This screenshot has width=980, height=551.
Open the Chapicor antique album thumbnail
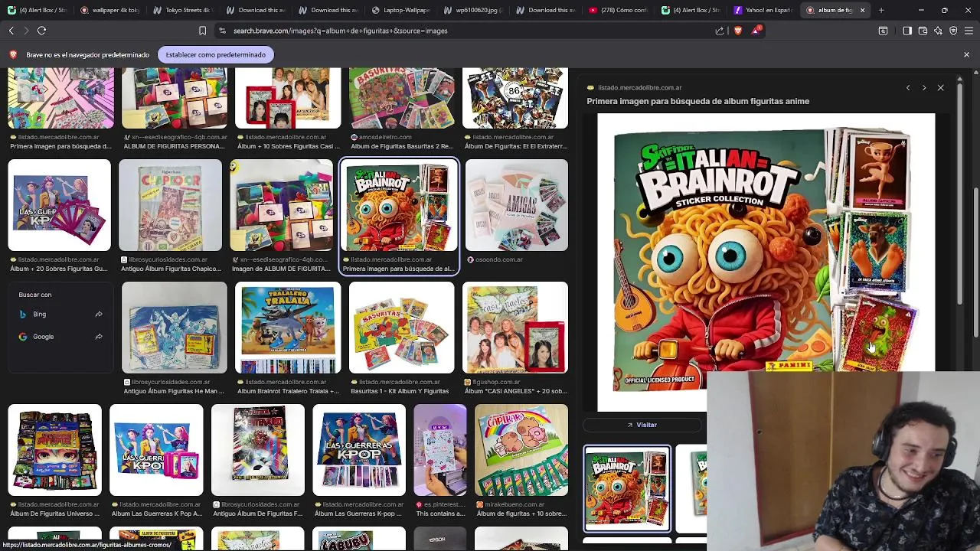tap(171, 205)
